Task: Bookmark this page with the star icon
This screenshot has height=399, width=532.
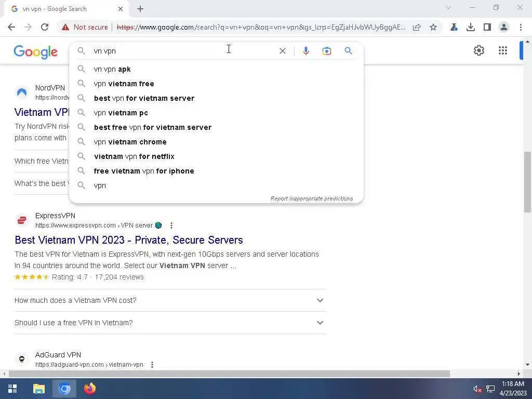Action: click(433, 27)
